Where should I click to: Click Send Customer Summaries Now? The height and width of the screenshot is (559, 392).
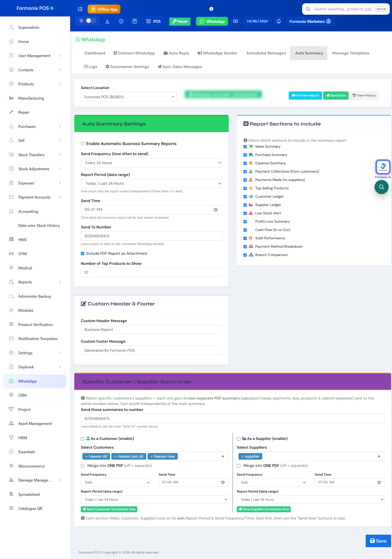[109, 509]
